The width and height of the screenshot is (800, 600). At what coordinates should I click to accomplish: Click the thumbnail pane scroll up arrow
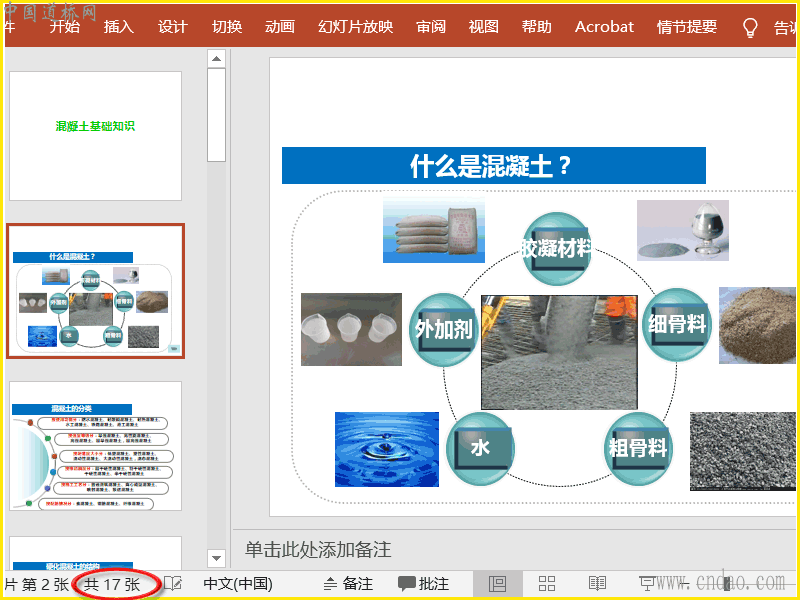[x=216, y=59]
